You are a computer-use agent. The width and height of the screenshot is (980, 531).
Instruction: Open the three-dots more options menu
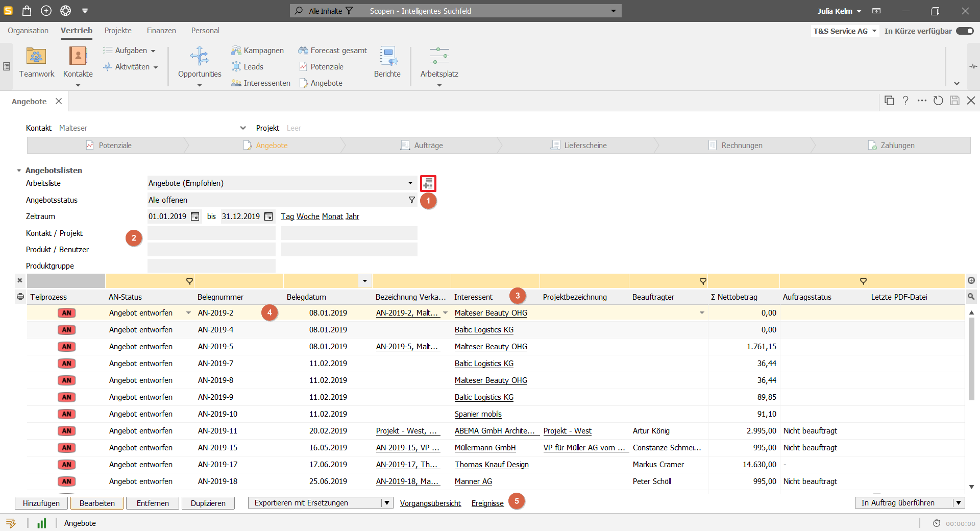point(922,101)
